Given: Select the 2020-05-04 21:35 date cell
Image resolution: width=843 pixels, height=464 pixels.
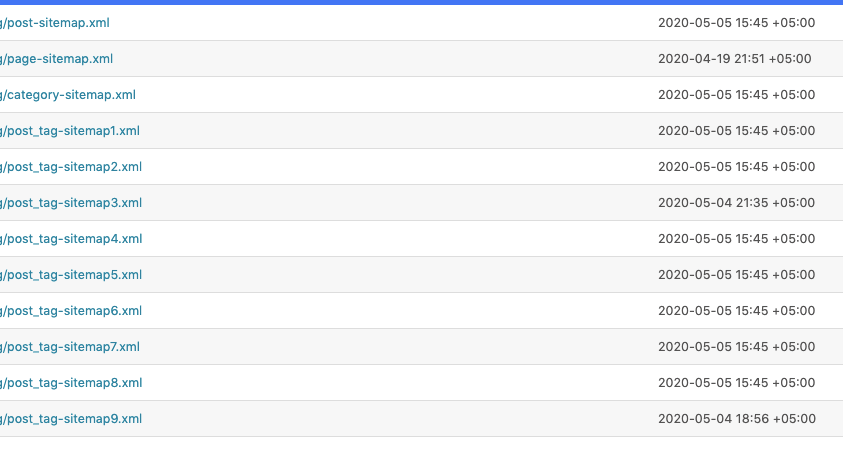Looking at the screenshot, I should [736, 203].
